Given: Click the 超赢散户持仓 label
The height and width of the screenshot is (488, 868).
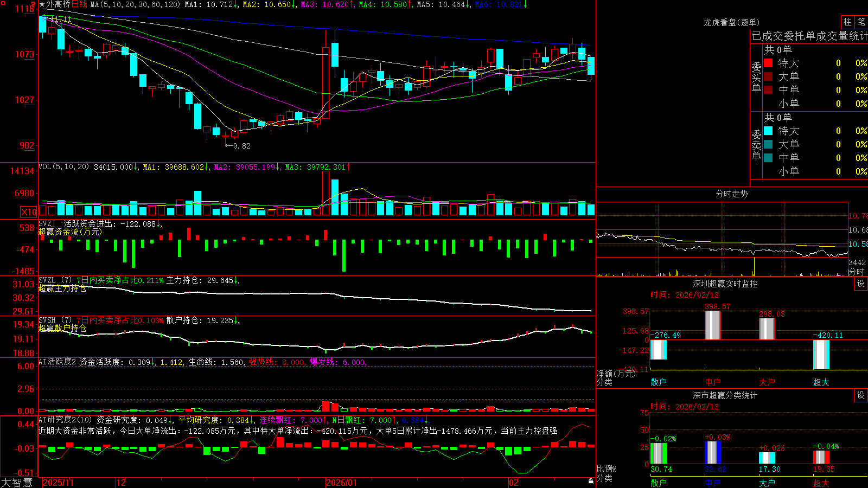Looking at the screenshot, I should pyautogui.click(x=62, y=328).
